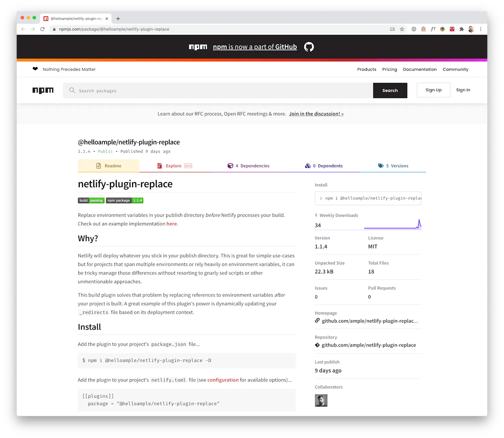Screen dimensions: 504x438
Task: Click 'Join in the discussion!' link
Action: [316, 114]
